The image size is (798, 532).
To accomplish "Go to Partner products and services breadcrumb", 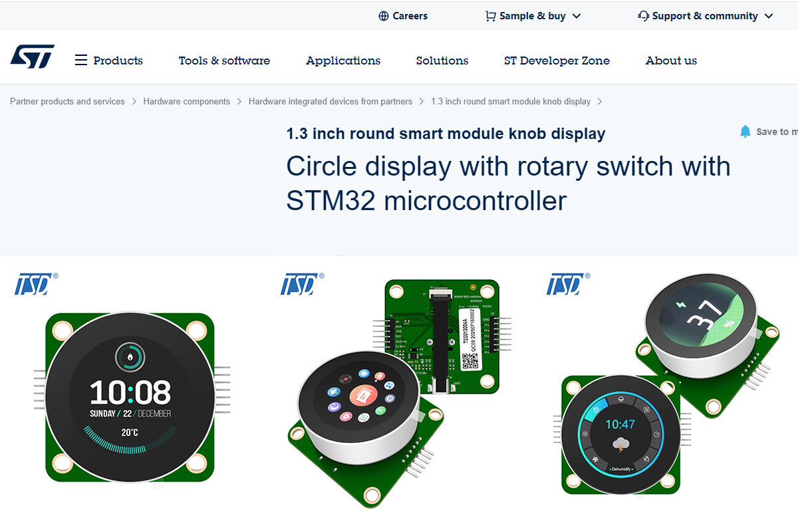I will [67, 102].
